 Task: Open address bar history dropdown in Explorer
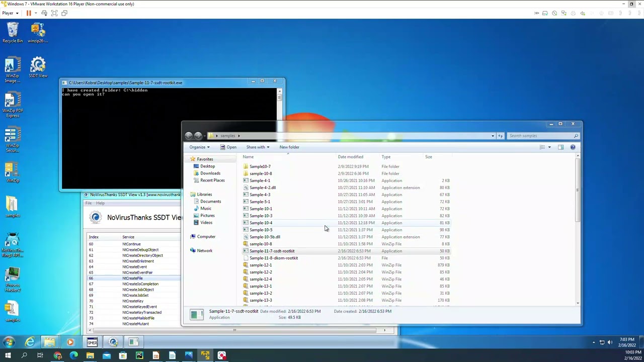493,136
